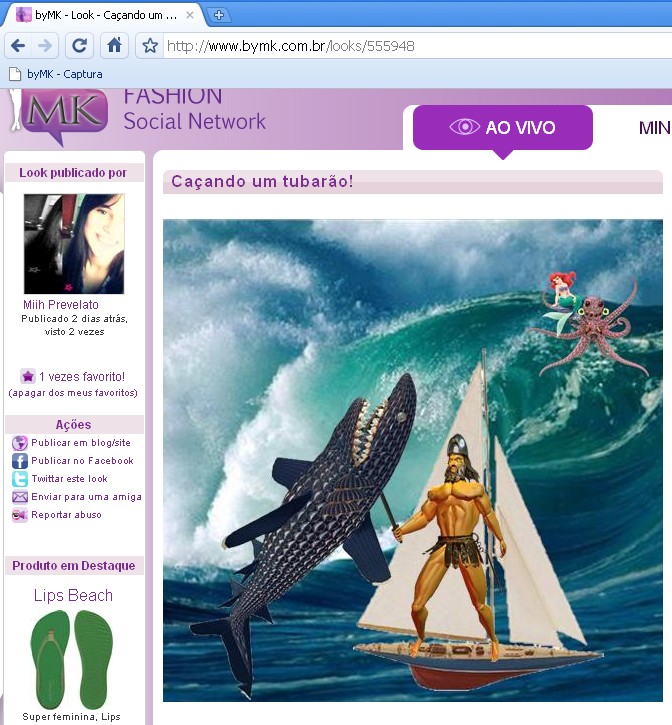The image size is (672, 725).
Task: Open the AO VIVO tab
Action: (x=503, y=128)
